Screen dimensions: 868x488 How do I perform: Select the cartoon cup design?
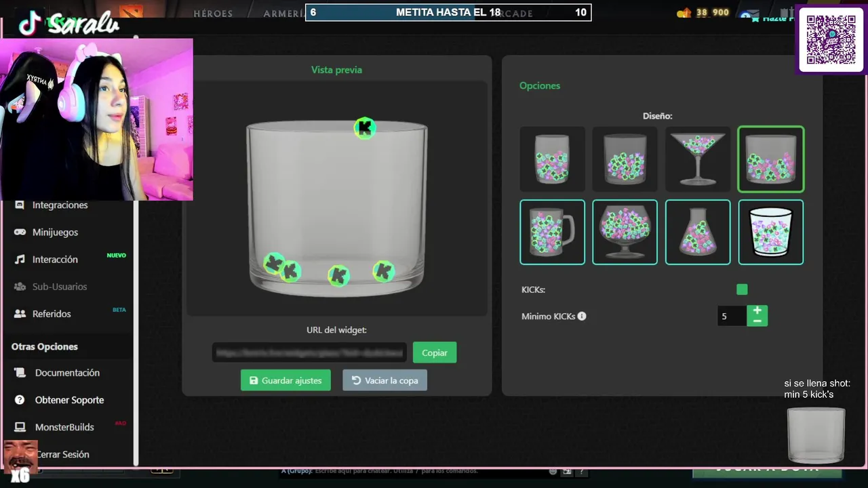tap(771, 232)
